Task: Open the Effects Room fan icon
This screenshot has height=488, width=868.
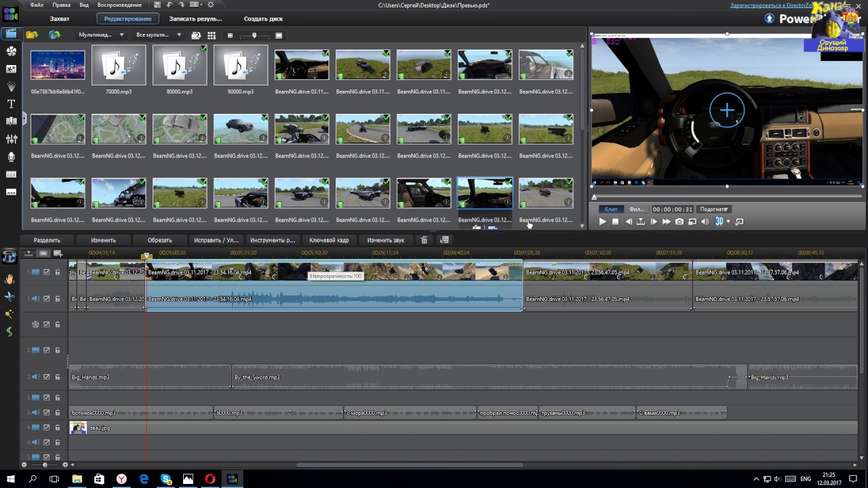Action: [x=11, y=52]
